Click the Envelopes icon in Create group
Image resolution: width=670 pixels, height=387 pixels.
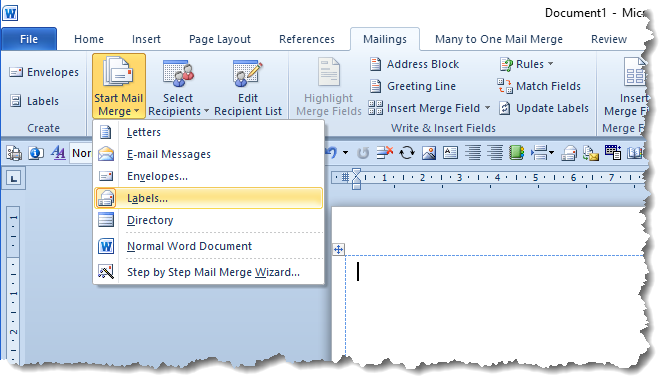16,72
